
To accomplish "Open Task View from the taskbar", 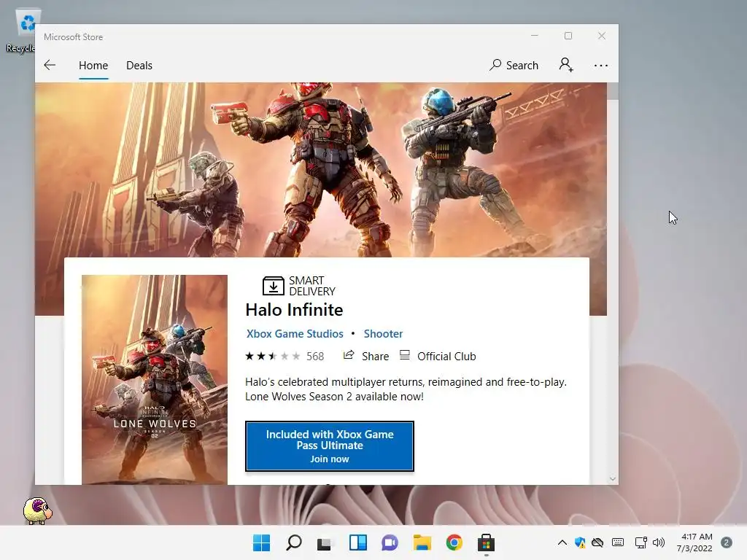I will pos(325,542).
